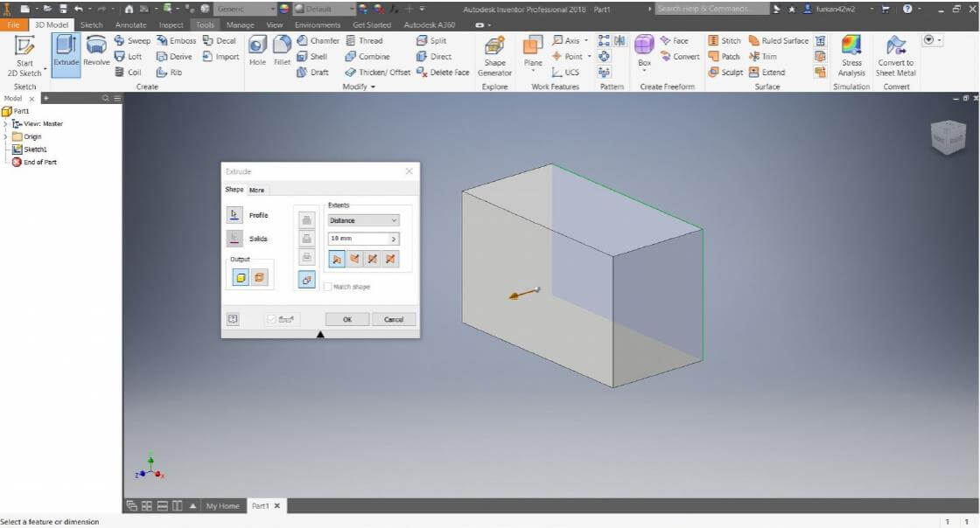980x528 pixels.
Task: Select Sketch1 in the model browser
Action: [x=35, y=149]
